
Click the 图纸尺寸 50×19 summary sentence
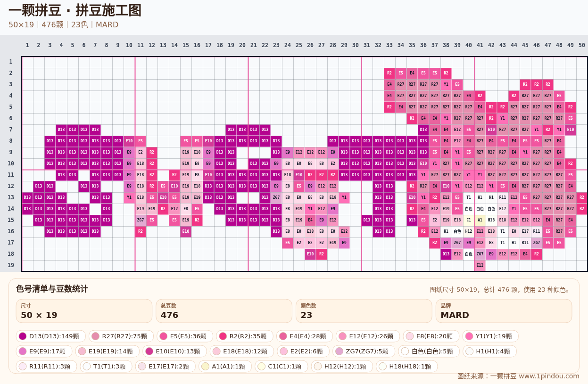501,290
